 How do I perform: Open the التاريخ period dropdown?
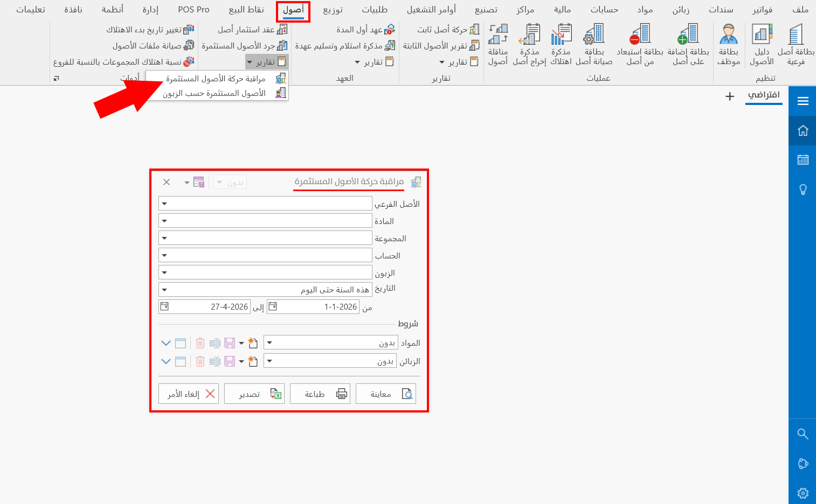164,290
